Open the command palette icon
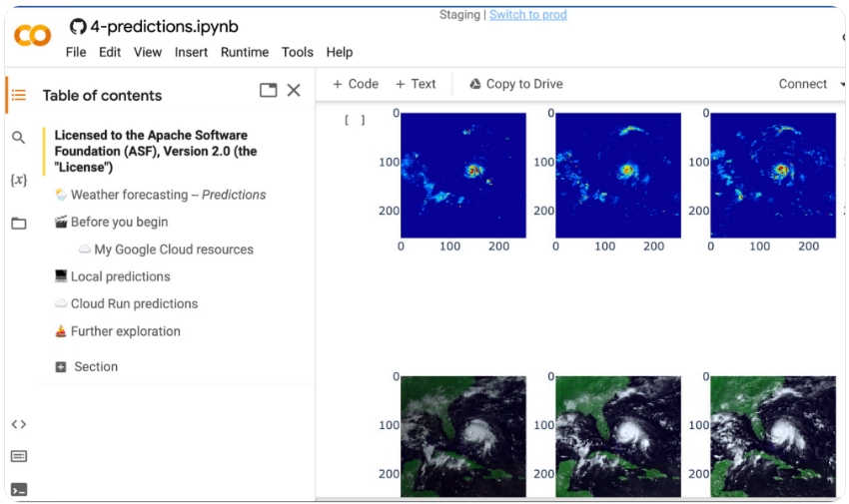Image resolution: width=849 pixels, height=504 pixels. click(18, 457)
